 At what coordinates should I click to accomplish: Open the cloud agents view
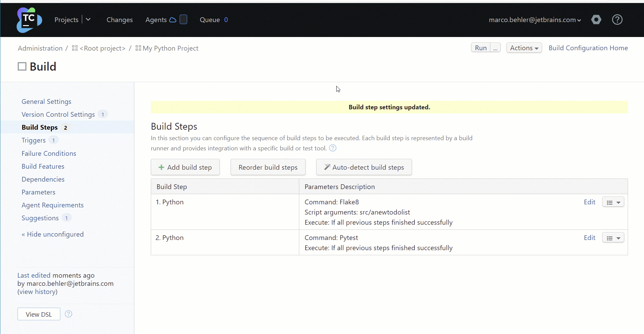[173, 20]
